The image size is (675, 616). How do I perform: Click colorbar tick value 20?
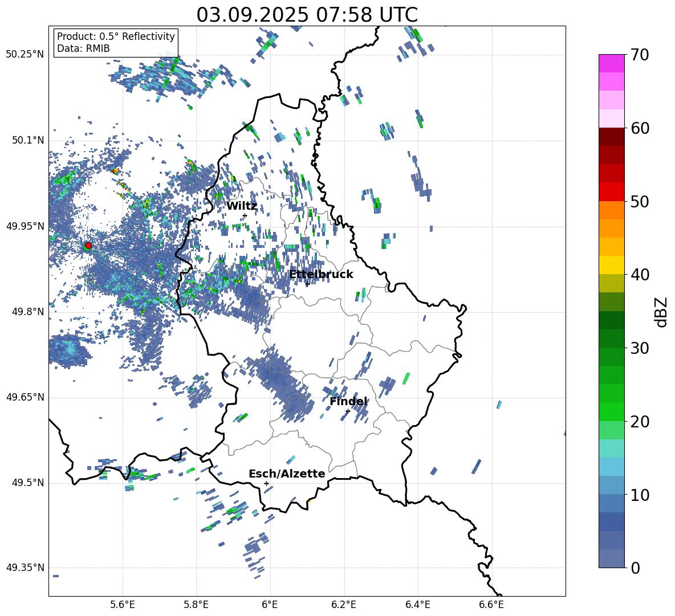(640, 421)
